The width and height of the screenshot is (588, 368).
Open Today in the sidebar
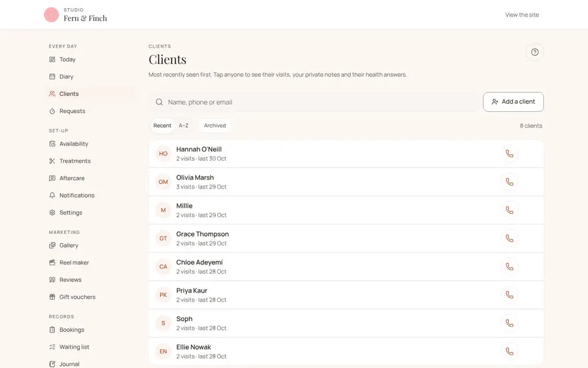click(x=90, y=59)
